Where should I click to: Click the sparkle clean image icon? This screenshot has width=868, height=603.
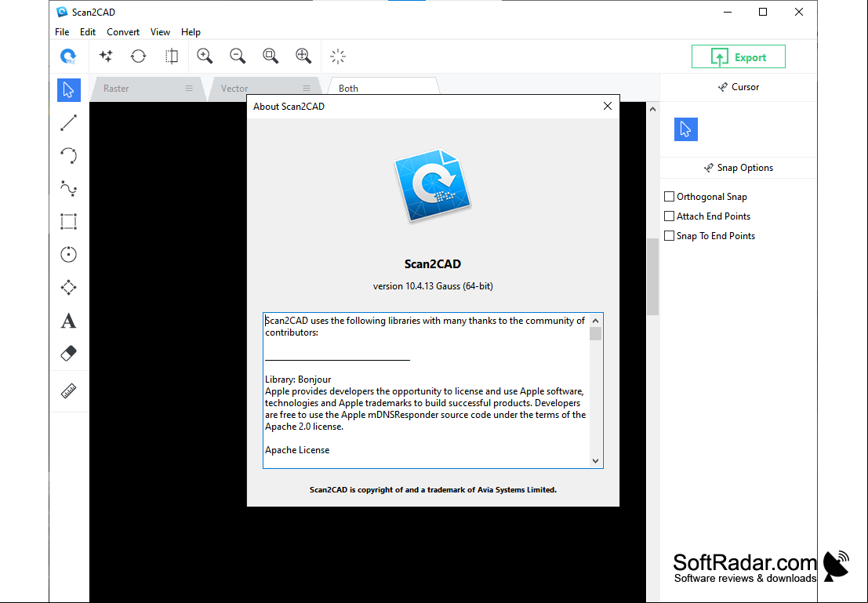coord(106,56)
